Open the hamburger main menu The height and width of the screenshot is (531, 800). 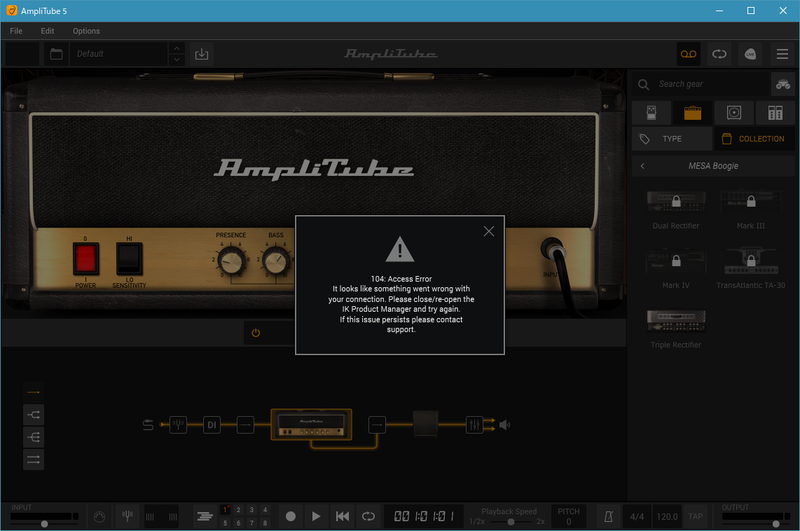coord(782,54)
